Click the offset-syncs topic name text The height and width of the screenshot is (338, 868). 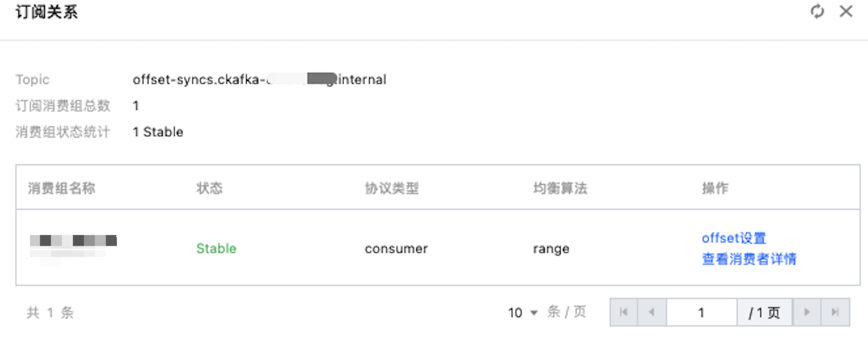259,79
